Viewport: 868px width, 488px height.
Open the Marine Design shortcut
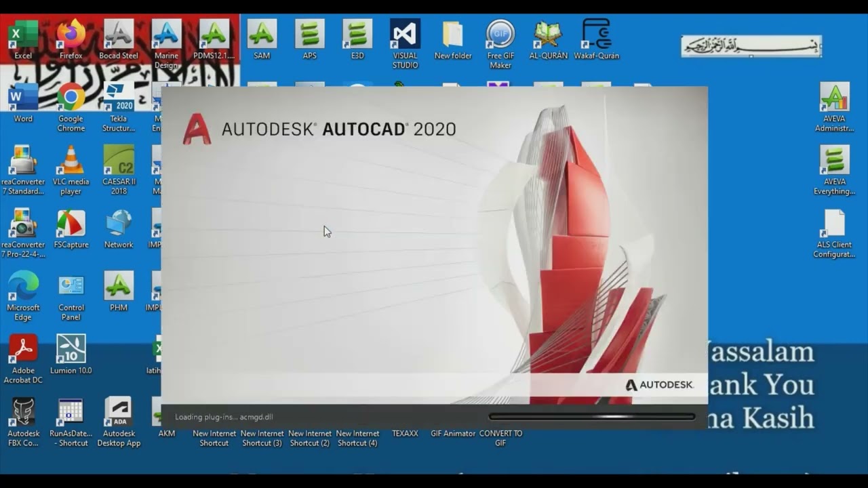click(166, 44)
